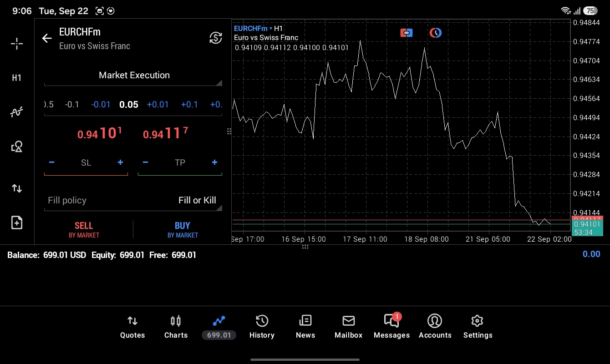The width and height of the screenshot is (610, 364).
Task: Tap the Balance 699.01 USD text
Action: (46, 255)
